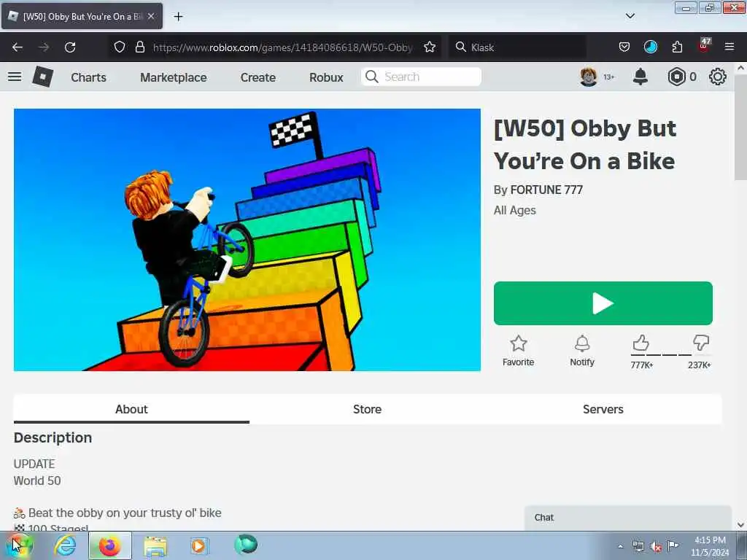Switch to the Store tab
Screen dimensions: 747x560
pos(368,409)
